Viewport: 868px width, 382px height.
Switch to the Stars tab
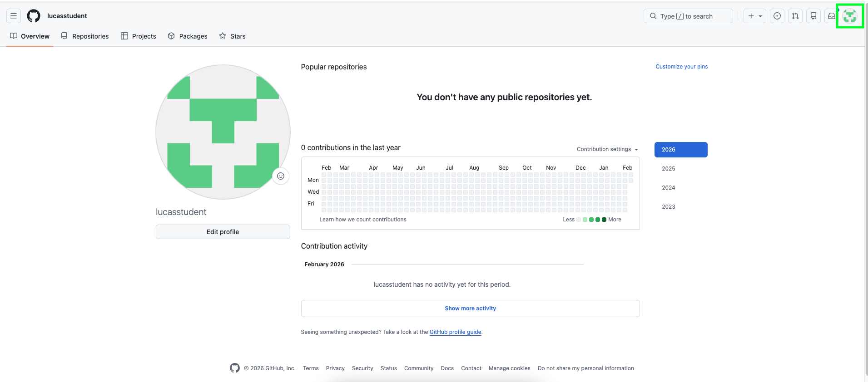pos(232,36)
